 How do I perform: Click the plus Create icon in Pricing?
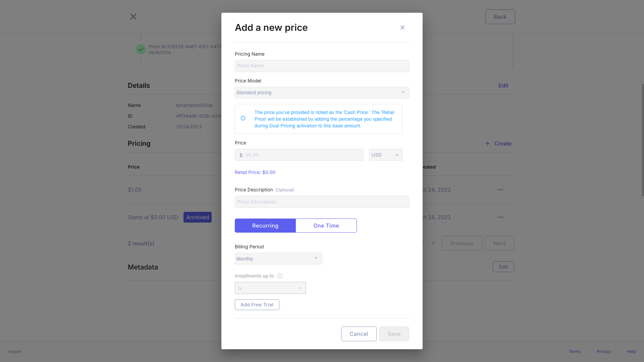(488, 143)
